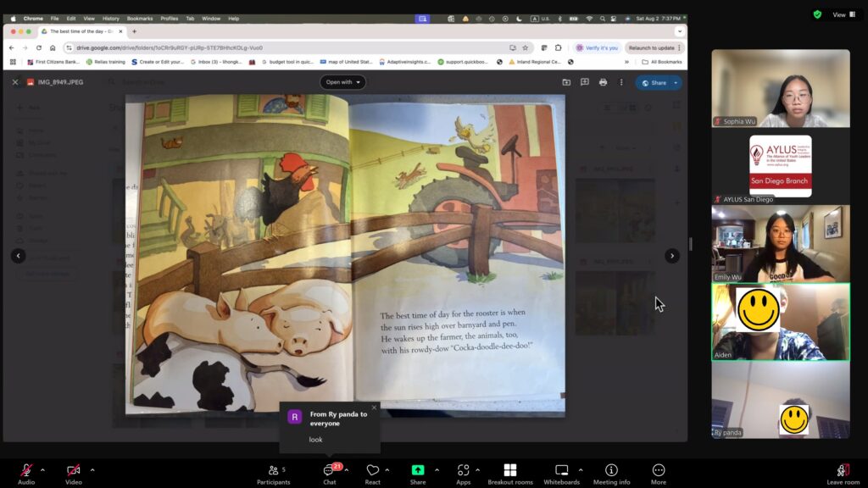Click Relaunch to update button

point(651,47)
